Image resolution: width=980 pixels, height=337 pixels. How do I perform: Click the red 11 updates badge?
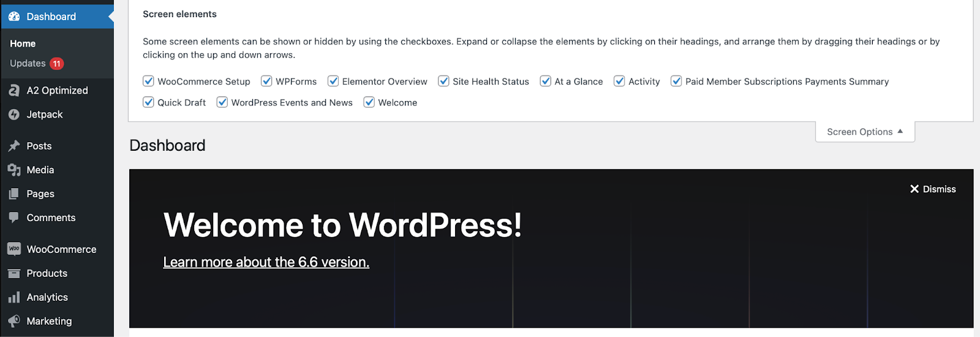click(56, 64)
